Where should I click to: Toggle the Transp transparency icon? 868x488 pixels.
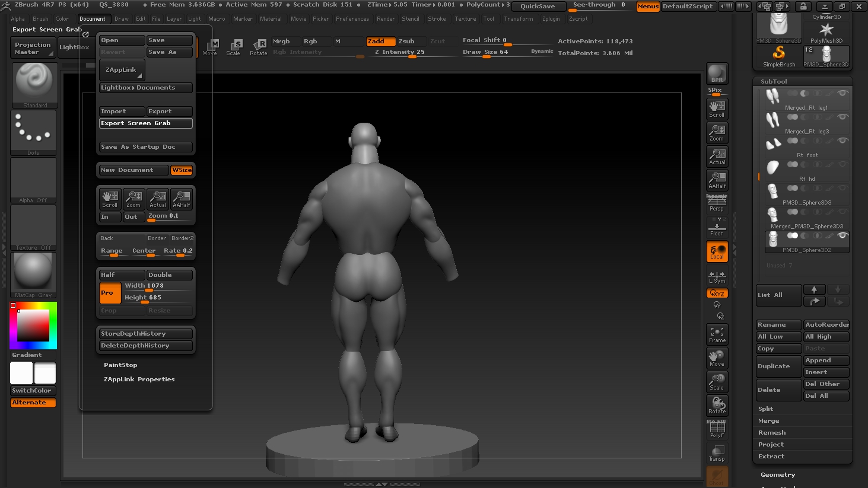point(717,453)
